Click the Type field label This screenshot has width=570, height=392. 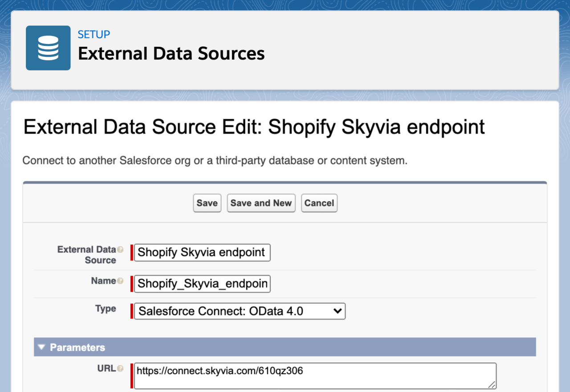106,309
